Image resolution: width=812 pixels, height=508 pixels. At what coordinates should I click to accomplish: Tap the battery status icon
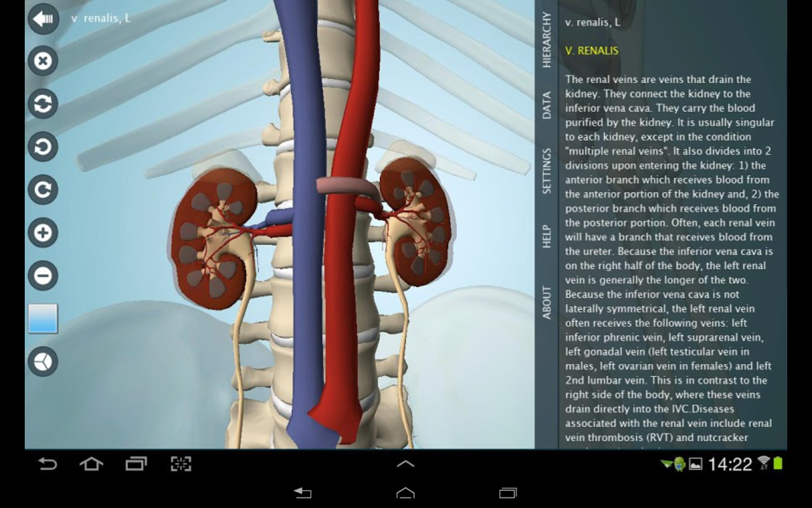pyautogui.click(x=778, y=464)
